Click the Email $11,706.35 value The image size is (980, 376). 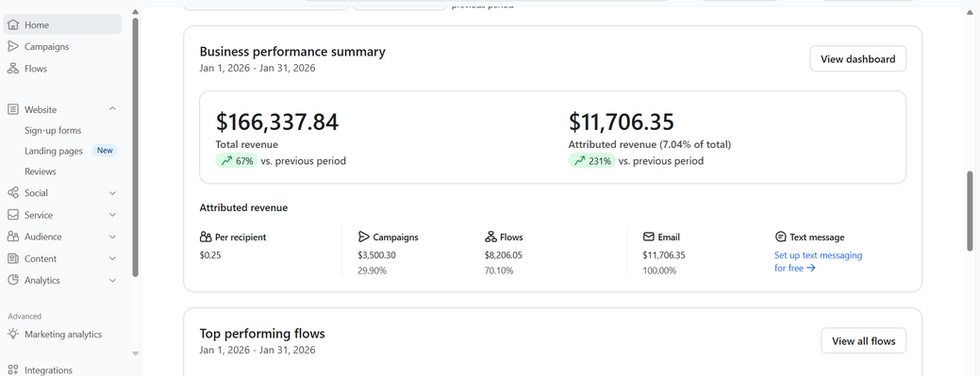[x=664, y=255]
